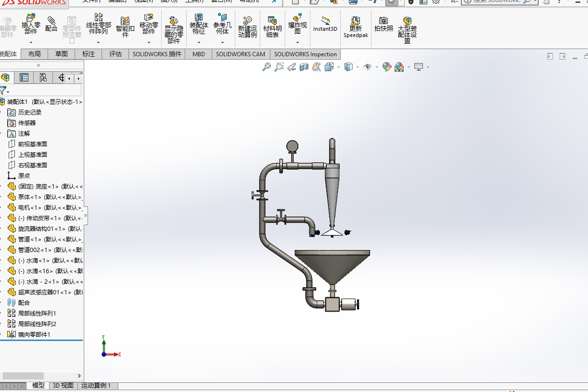Click the Dynamic Annotation Views icon

click(x=316, y=67)
